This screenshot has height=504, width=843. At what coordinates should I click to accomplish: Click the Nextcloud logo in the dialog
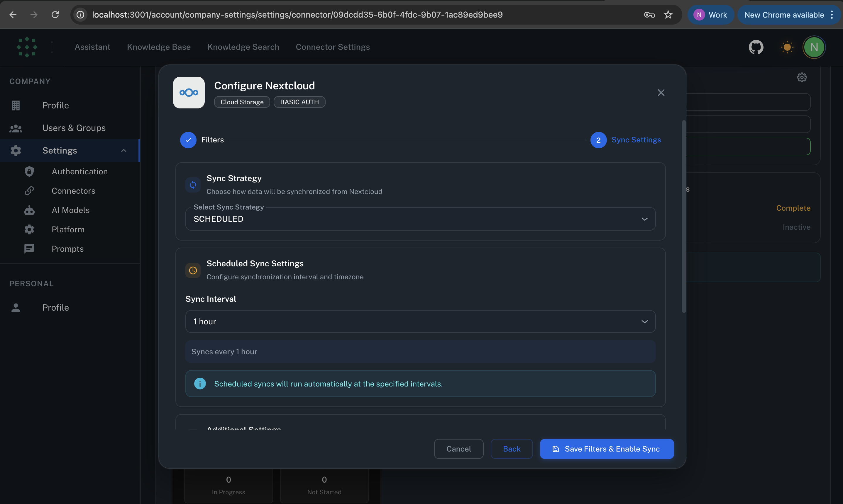[x=189, y=92]
